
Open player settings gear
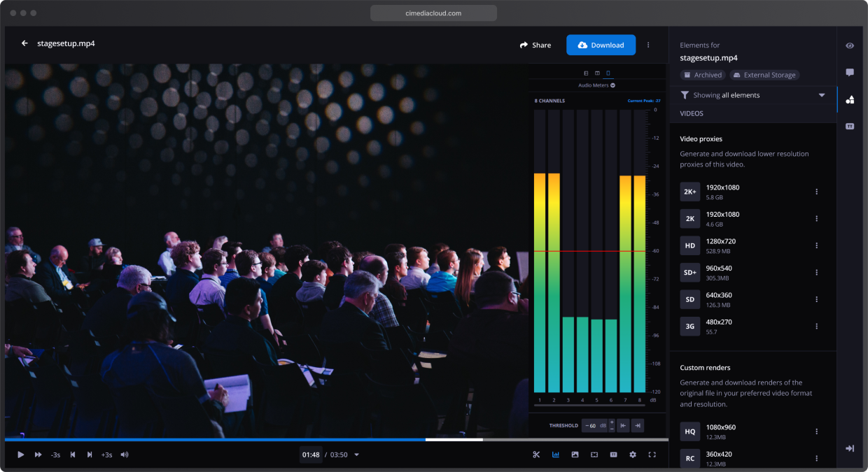pos(633,455)
